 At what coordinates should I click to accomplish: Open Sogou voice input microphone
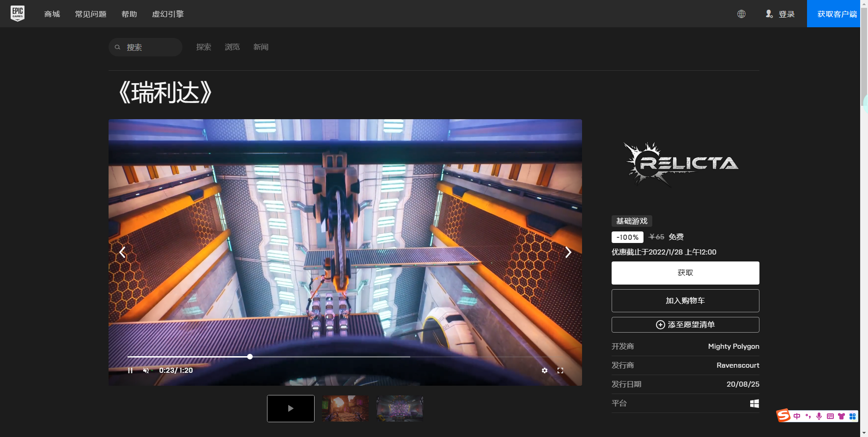(819, 416)
